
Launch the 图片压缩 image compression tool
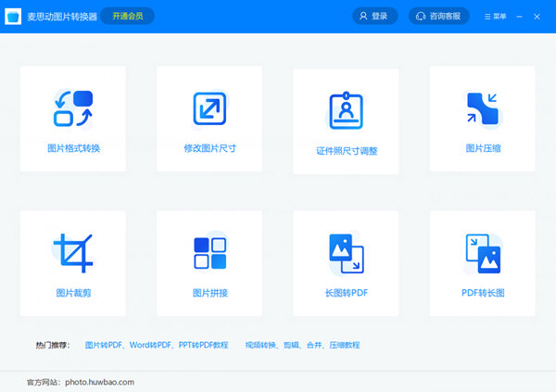pos(482,108)
